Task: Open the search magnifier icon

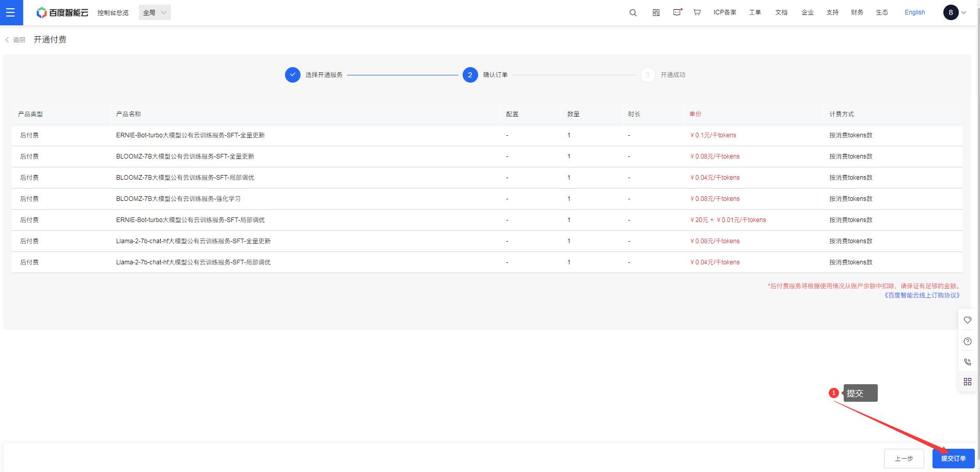Action: (633, 12)
